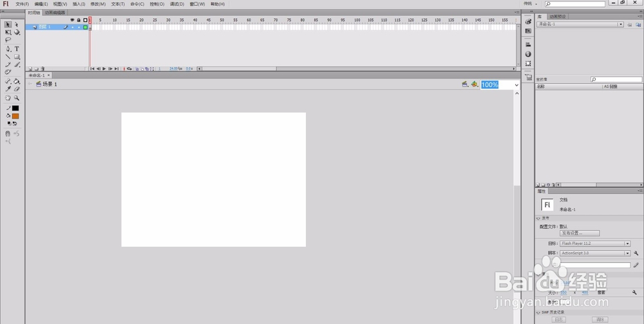Toggle onion skin outlines
Viewport: 644px width, 324px height.
142,69
